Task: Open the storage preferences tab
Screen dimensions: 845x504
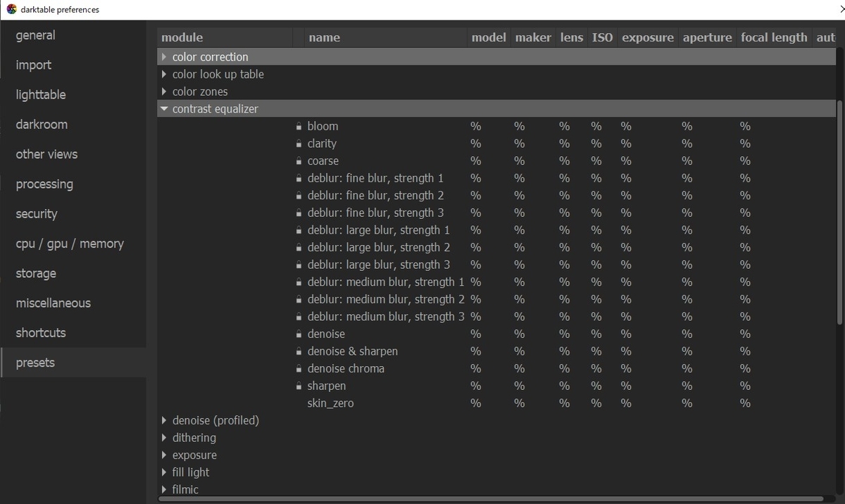Action: 73,273
